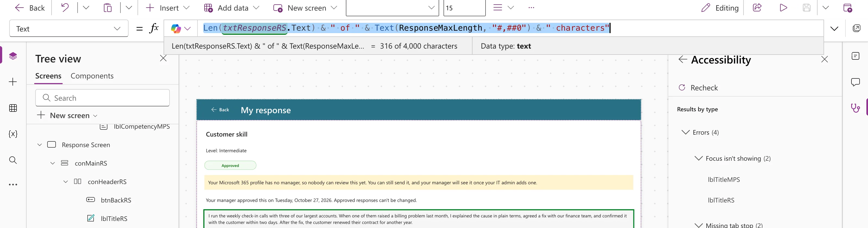868x228 pixels.
Task: Select the Screens tab
Action: pos(48,76)
